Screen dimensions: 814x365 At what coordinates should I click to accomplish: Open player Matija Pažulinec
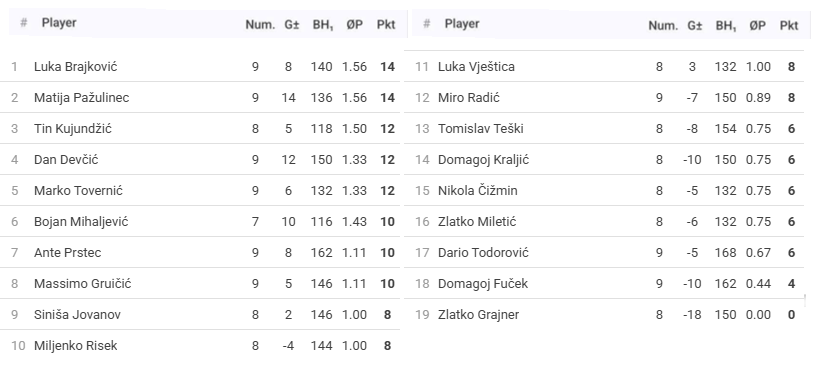tap(82, 98)
